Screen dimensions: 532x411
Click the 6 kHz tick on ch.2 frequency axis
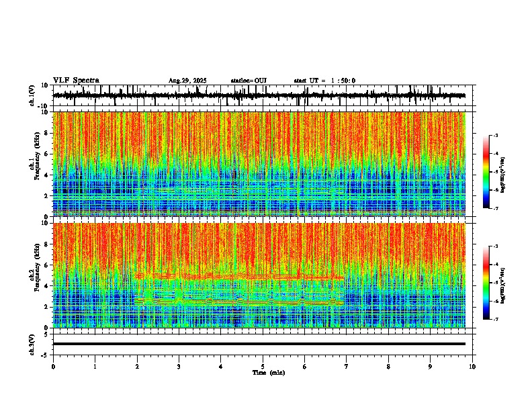[47, 265]
